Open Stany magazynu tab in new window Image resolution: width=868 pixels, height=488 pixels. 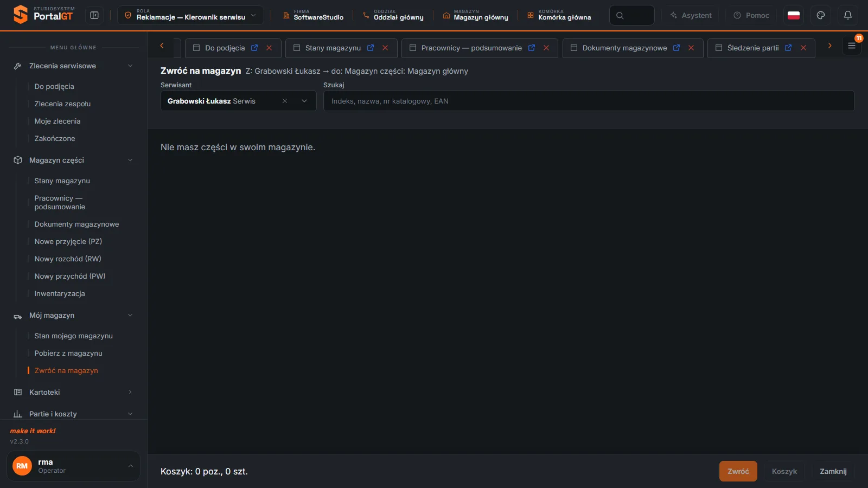click(x=371, y=48)
